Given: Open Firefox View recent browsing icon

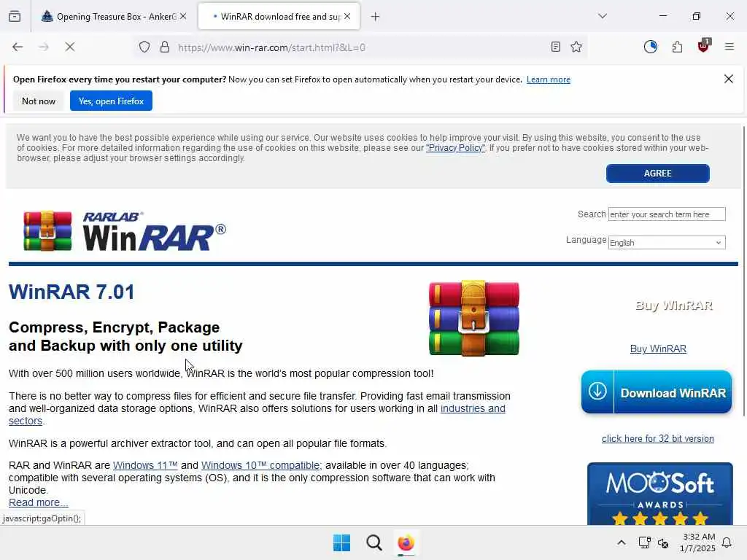Looking at the screenshot, I should point(15,16).
